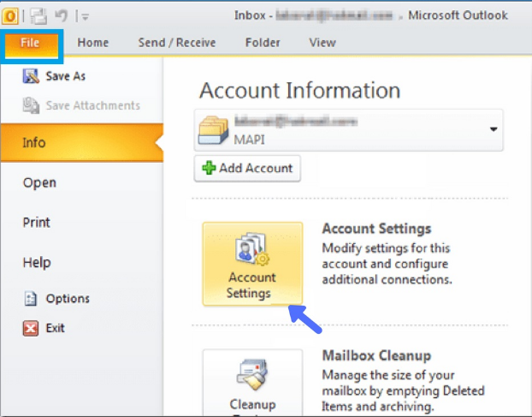
Task: Switch to the Home ribbon tab
Action: [93, 43]
